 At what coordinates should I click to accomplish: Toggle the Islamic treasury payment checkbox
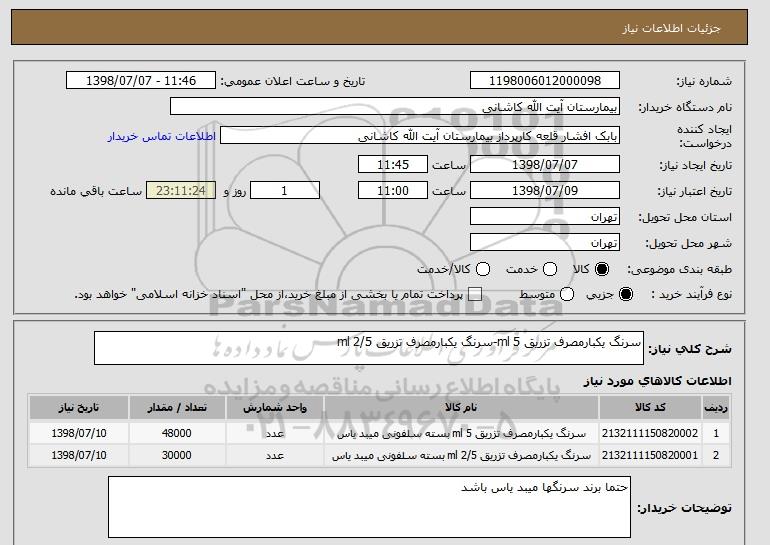tap(474, 294)
